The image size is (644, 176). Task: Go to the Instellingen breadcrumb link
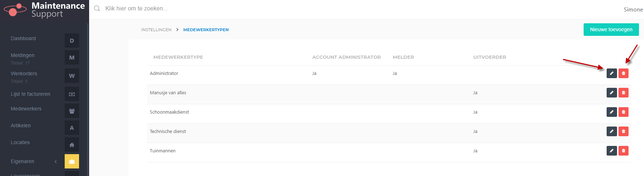pyautogui.click(x=156, y=30)
